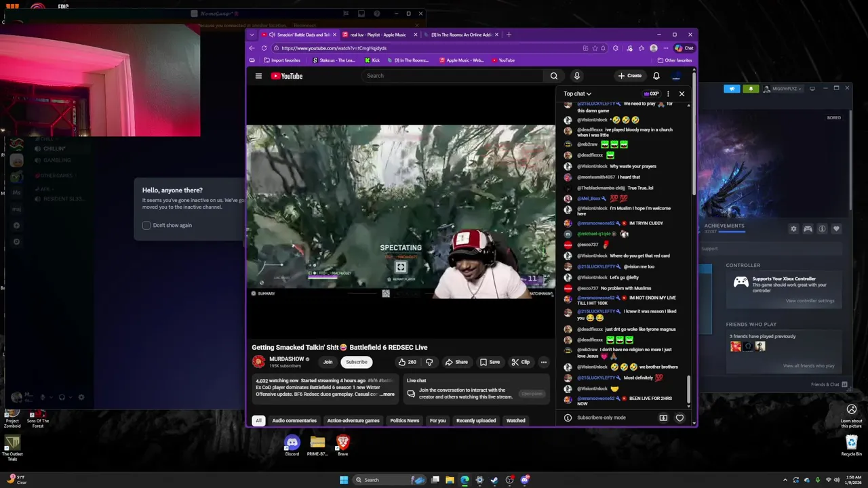Mute the Smackin' Battle Dads tab audio icon
868x488 pixels.
[x=272, y=35]
